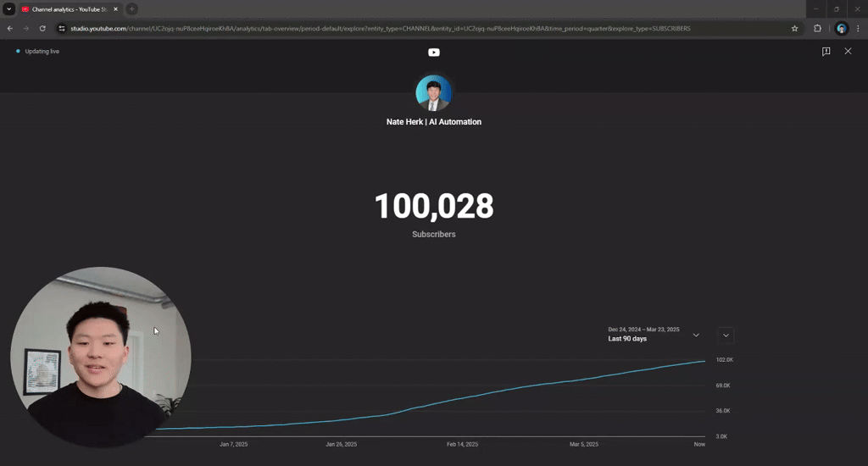Minimize the Chrome browser window
The image size is (868, 466).
pyautogui.click(x=815, y=8)
